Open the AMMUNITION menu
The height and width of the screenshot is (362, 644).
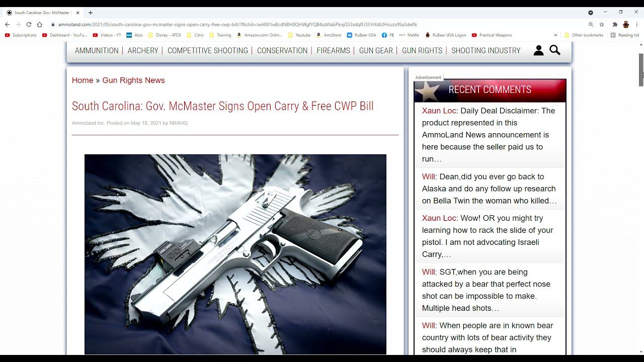coord(97,50)
